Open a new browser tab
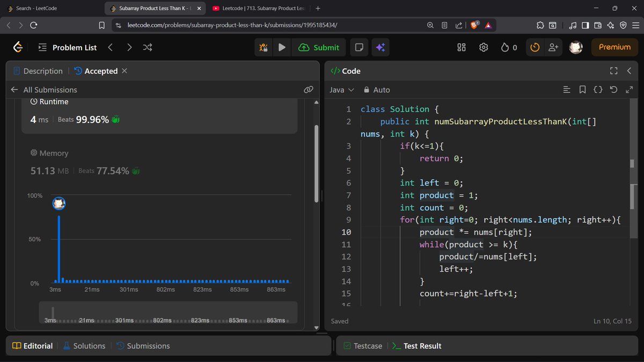 pyautogui.click(x=318, y=9)
